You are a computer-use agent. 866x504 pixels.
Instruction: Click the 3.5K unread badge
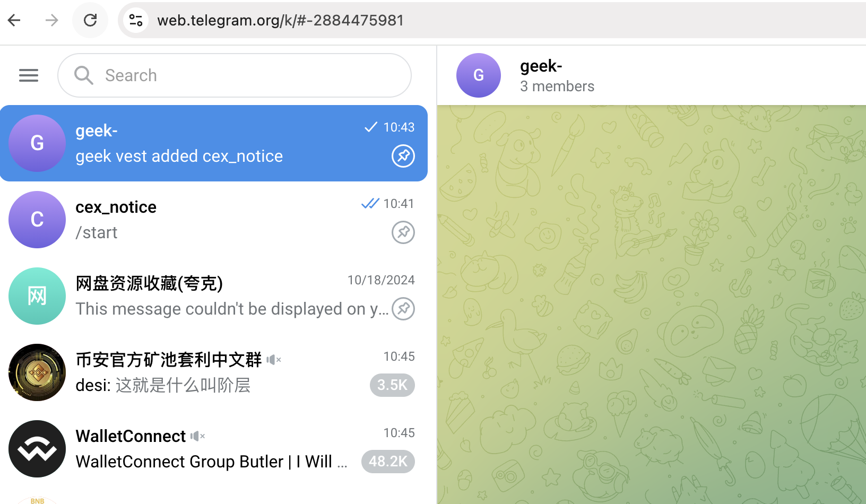[392, 385]
